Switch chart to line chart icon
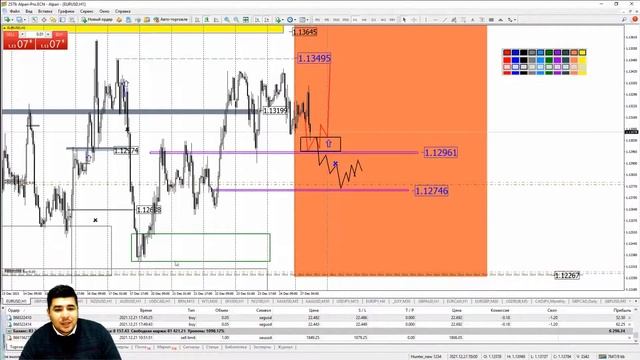Viewport: 640px width, 360px height. coord(216,20)
